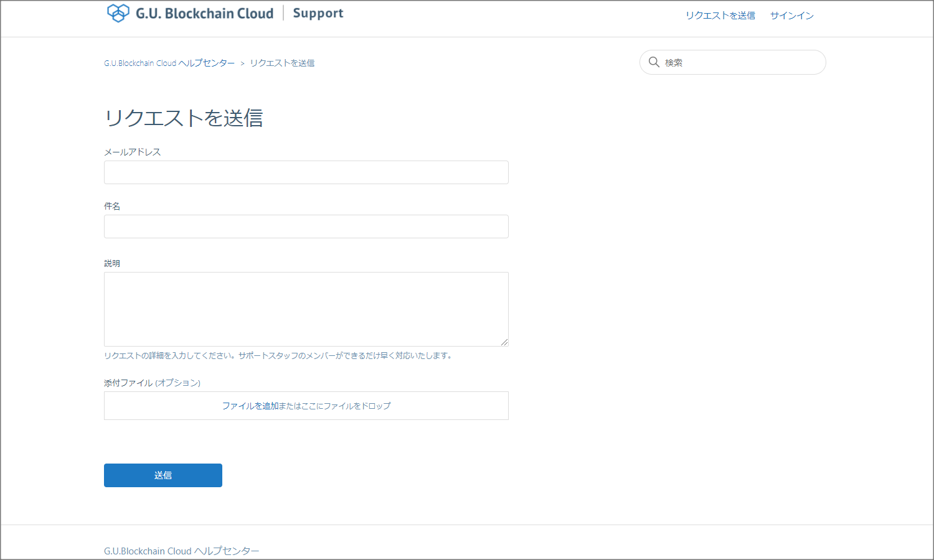The image size is (934, 560).
Task: Grab the 説明 textarea resize handle
Action: tap(504, 342)
